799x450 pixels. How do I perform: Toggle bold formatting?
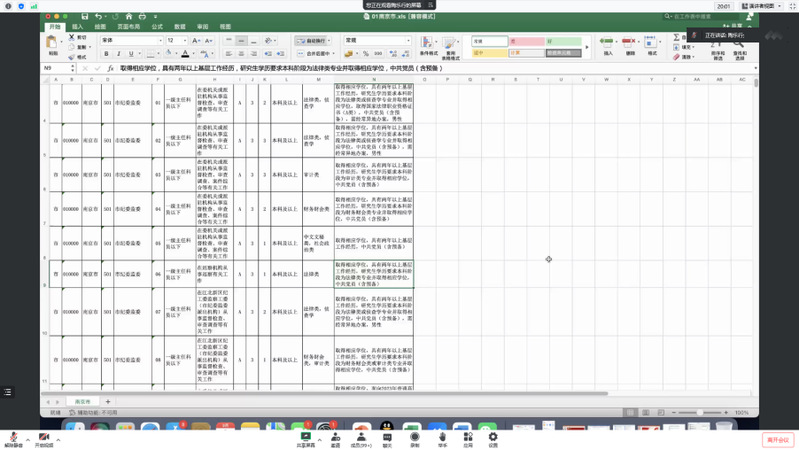(106, 54)
